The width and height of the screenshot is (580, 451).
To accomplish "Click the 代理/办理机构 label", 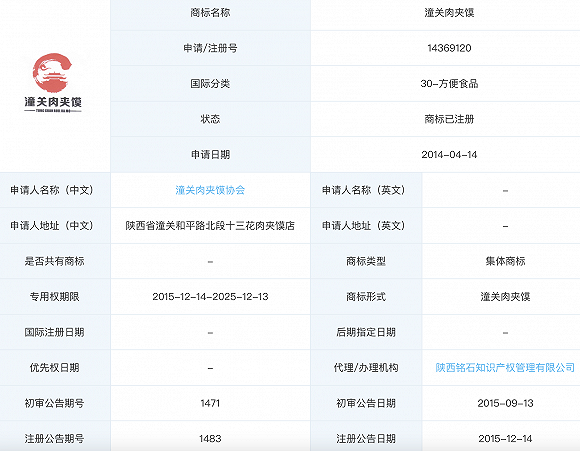I will 366,368.
